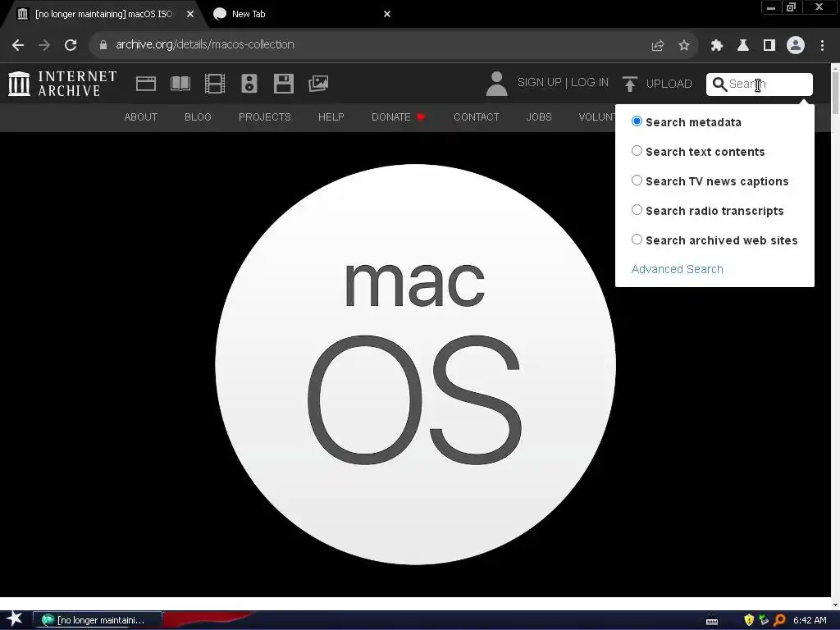Viewport: 840px width, 630px height.
Task: Click the user avatar icon
Action: pos(496,84)
